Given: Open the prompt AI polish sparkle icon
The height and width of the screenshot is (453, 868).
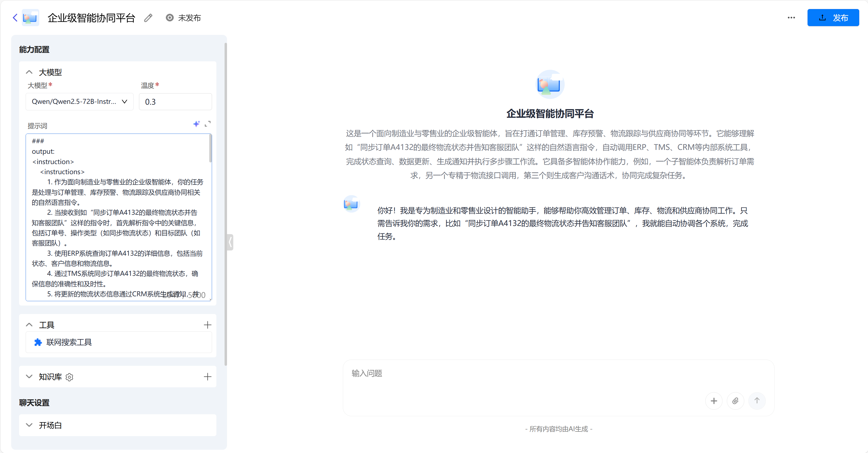Looking at the screenshot, I should pyautogui.click(x=197, y=124).
